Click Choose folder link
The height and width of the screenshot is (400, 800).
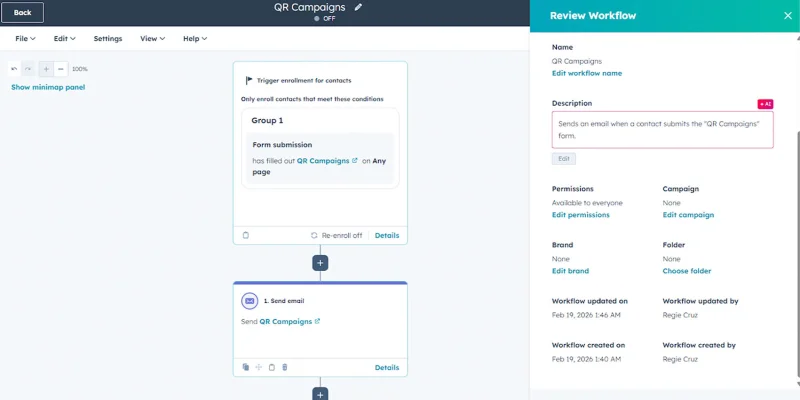(687, 271)
